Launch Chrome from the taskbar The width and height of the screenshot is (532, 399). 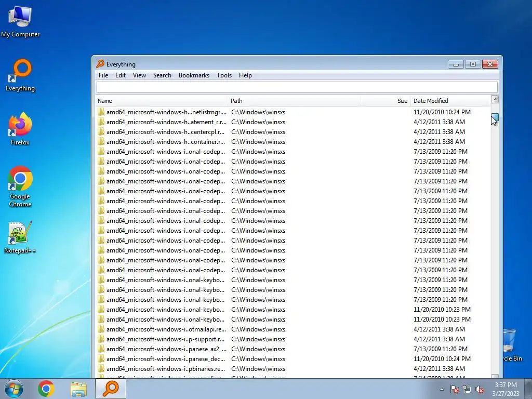46,389
